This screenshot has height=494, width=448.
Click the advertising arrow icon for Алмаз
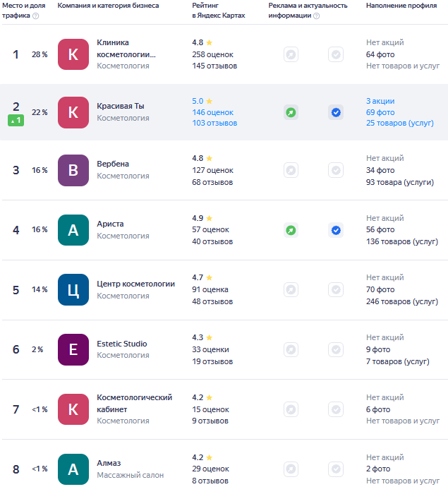291,469
